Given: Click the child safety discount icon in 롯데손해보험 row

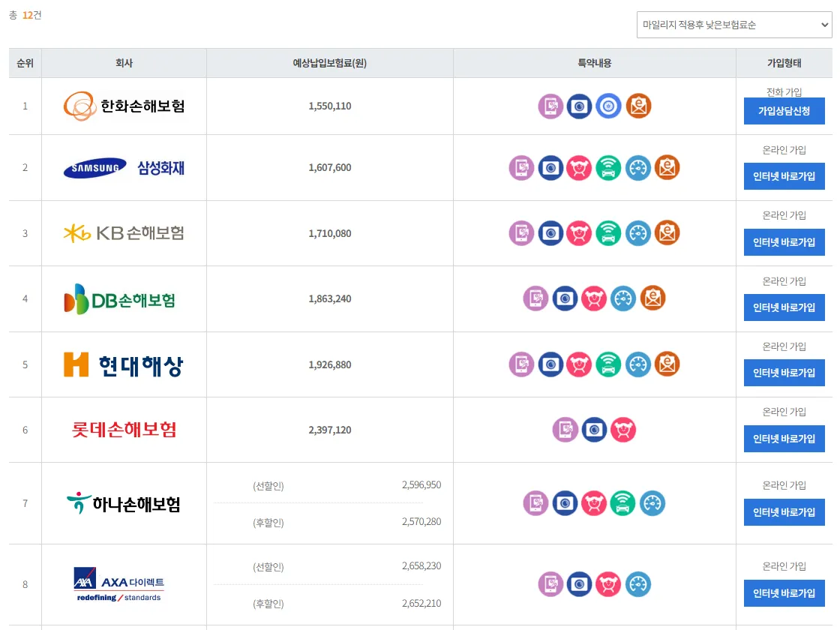Looking at the screenshot, I should [623, 430].
